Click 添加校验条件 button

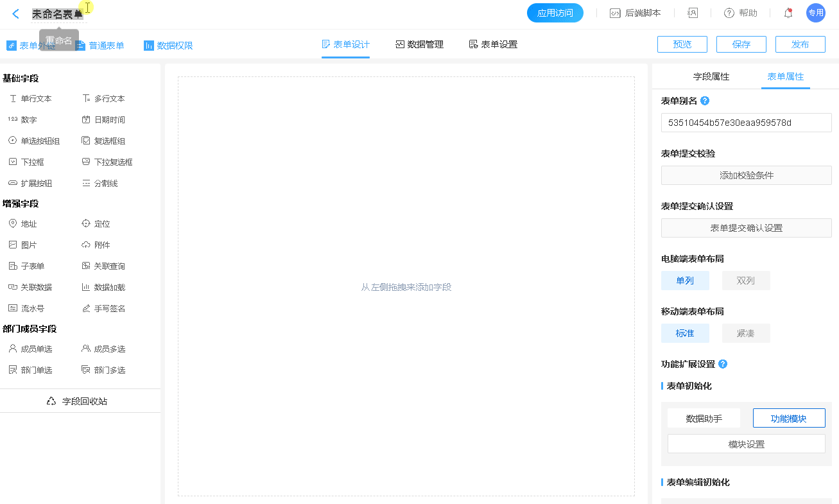point(746,175)
